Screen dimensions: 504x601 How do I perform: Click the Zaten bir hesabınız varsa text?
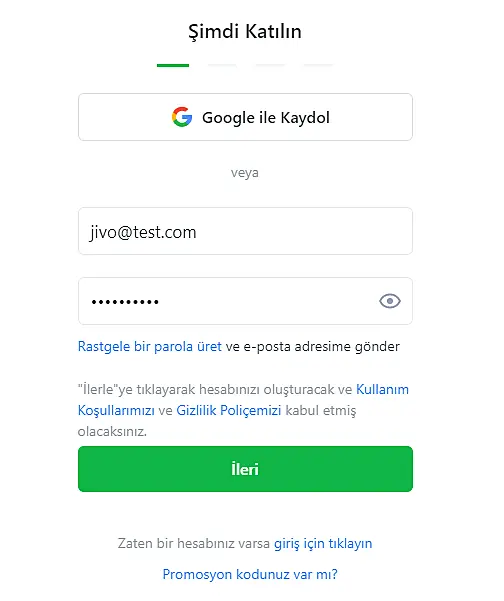click(194, 544)
